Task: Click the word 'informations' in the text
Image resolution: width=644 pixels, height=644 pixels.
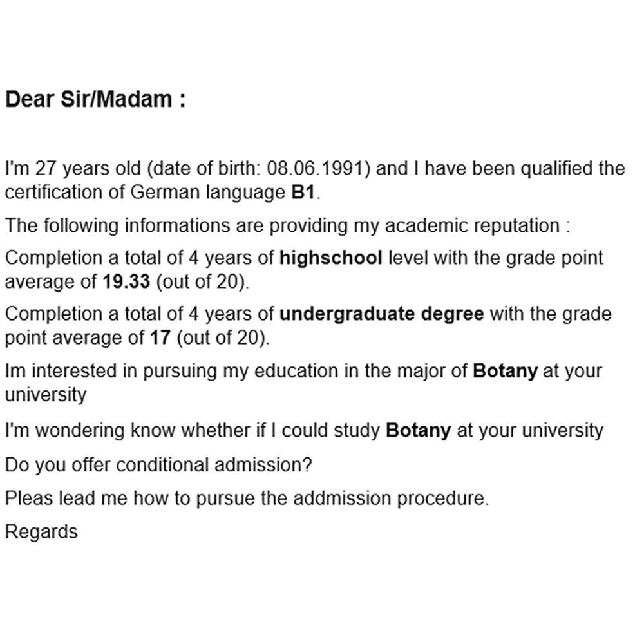Action: point(177,225)
